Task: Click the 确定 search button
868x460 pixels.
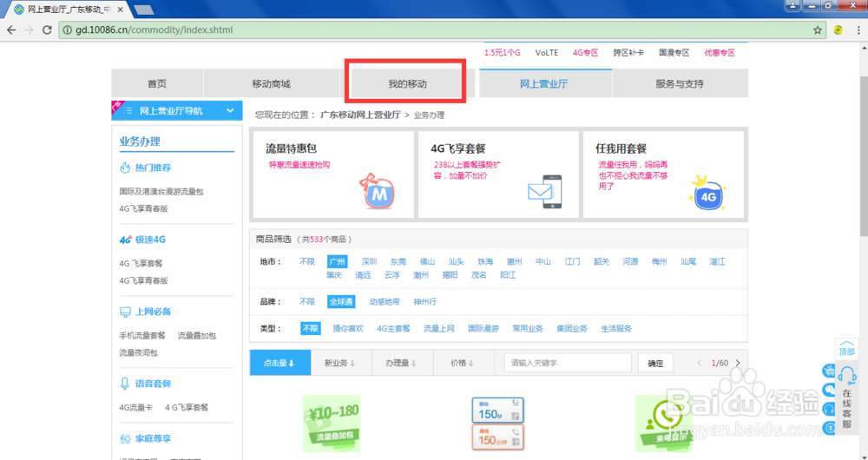Action: tap(655, 363)
